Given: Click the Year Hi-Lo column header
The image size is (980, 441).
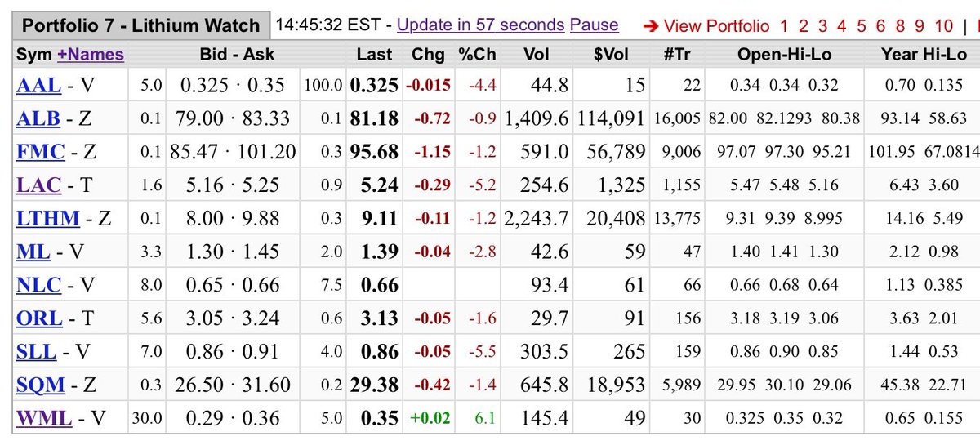Looking at the screenshot, I should coord(924,55).
